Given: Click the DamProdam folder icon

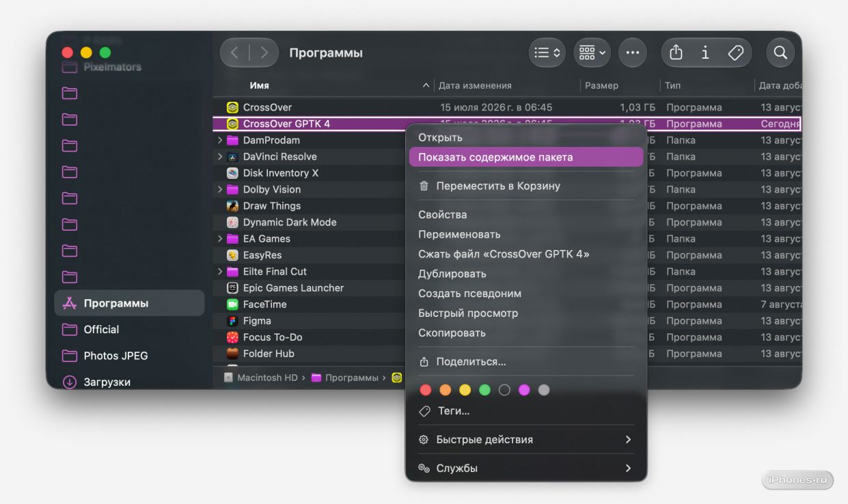Looking at the screenshot, I should [x=232, y=140].
